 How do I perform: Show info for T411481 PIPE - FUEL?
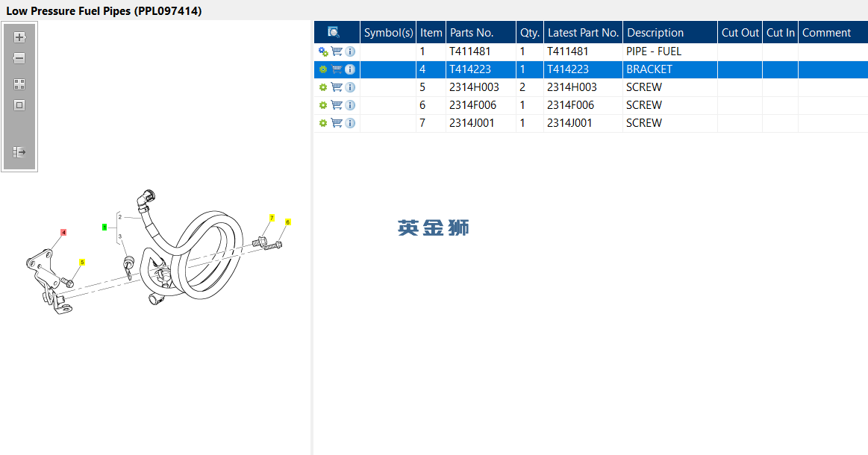(x=350, y=51)
